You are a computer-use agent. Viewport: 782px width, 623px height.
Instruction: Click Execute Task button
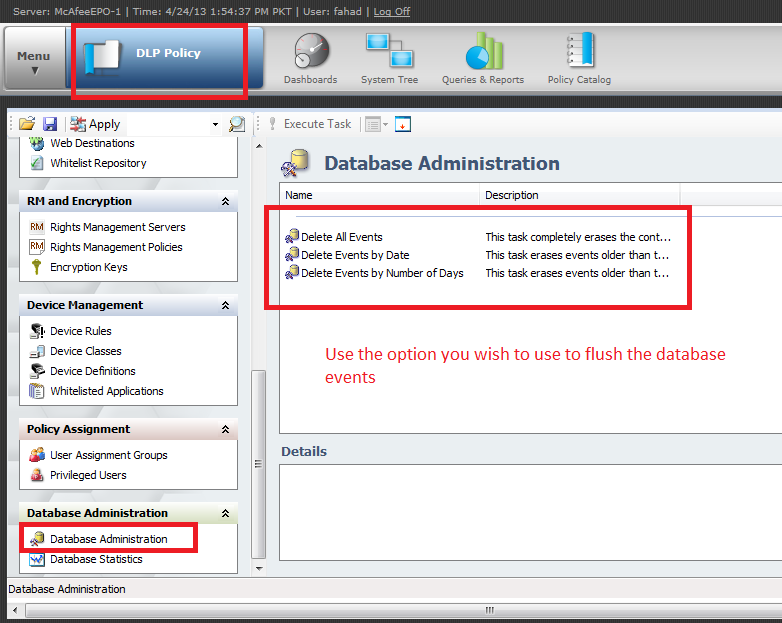(310, 124)
